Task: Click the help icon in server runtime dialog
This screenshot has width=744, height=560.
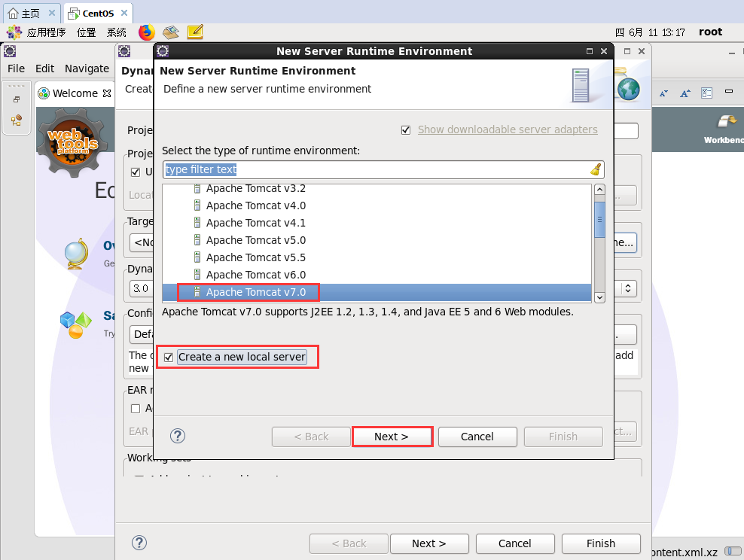Action: 178,436
